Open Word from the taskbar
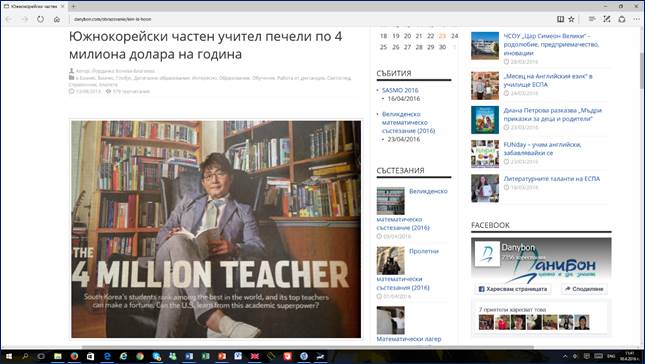645x364 pixels. (189, 357)
